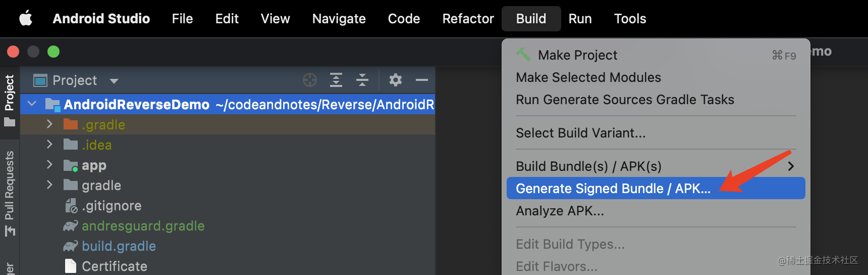868x275 pixels.
Task: Expand the gradle folder
Action: click(49, 185)
